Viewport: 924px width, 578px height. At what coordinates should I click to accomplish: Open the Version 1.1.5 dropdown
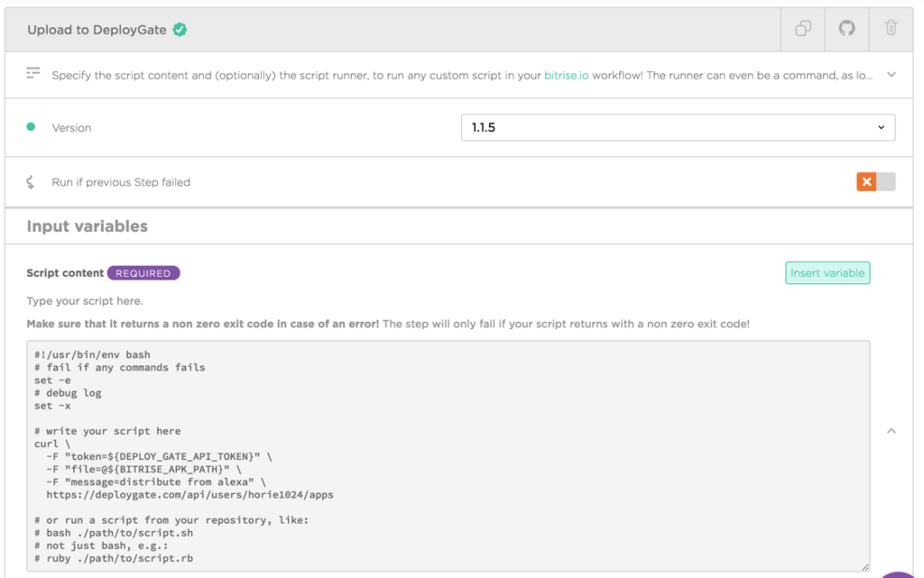[678, 128]
